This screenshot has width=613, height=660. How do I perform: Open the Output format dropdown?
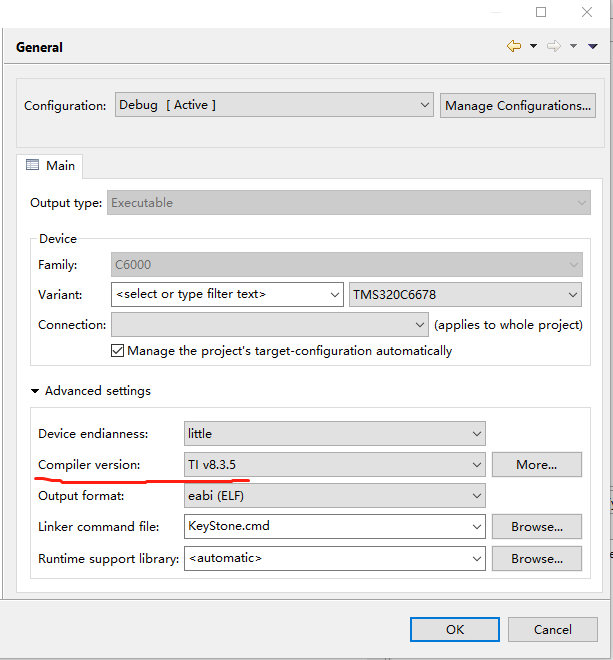click(335, 496)
